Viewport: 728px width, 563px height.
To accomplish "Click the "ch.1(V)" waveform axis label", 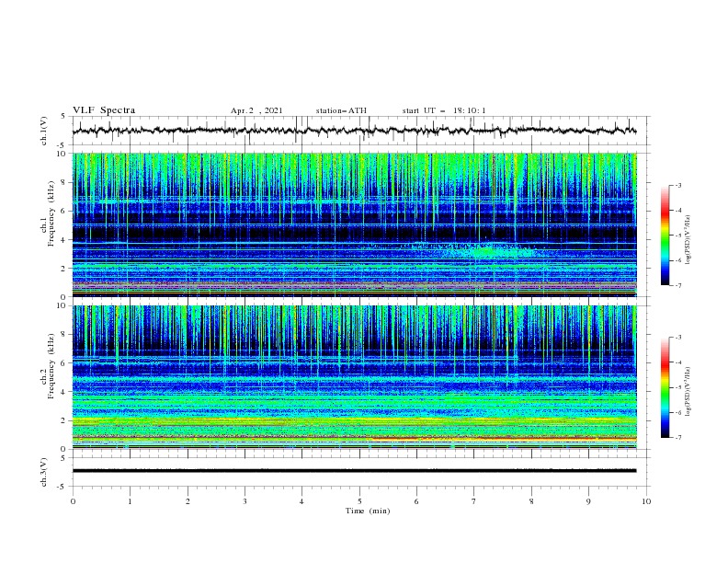I will (44, 131).
